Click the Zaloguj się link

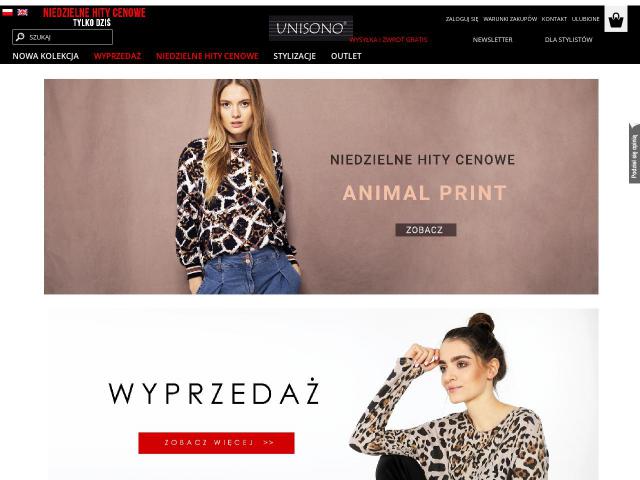[x=462, y=19]
